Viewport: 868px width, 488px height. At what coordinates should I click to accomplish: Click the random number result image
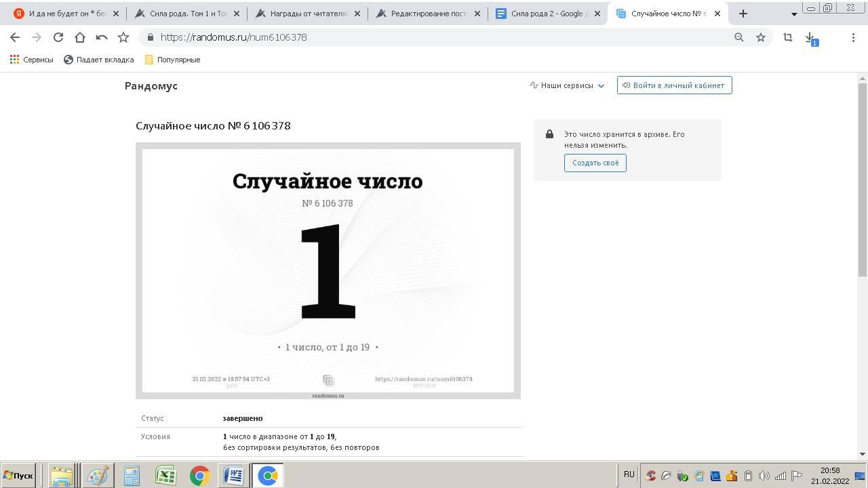pos(328,270)
